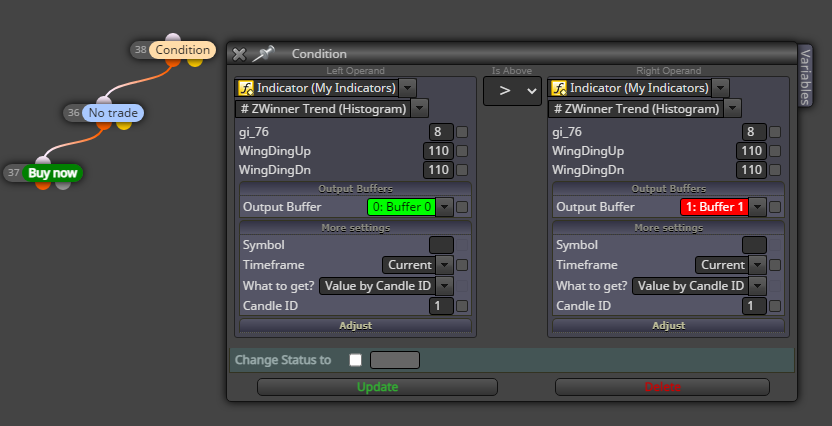832x426 pixels.
Task: Click orange output dot of No trade block
Action: tap(104, 125)
